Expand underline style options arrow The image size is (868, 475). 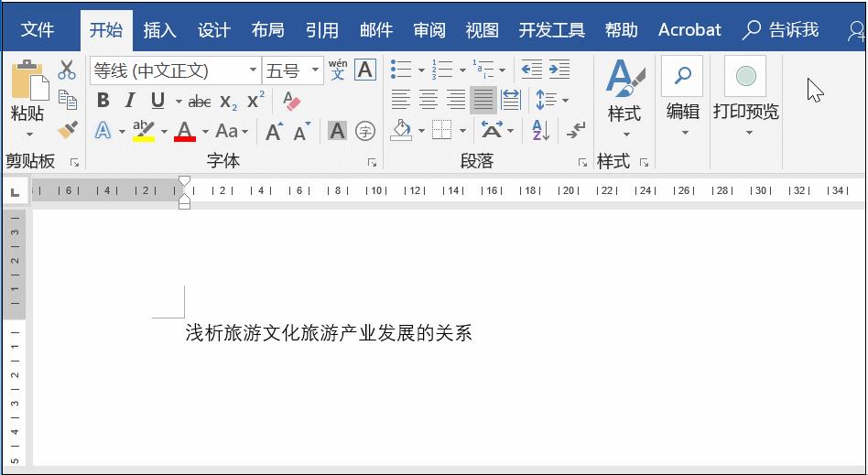[x=179, y=102]
